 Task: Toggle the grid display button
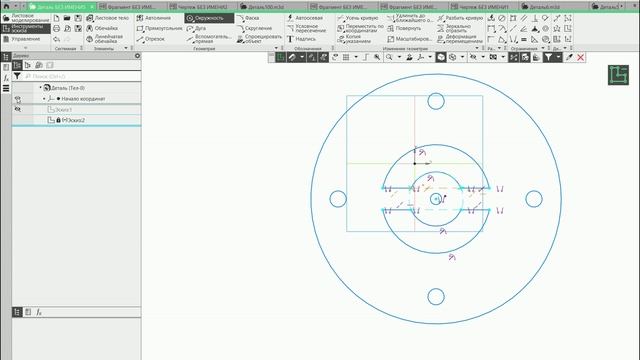click(346, 58)
